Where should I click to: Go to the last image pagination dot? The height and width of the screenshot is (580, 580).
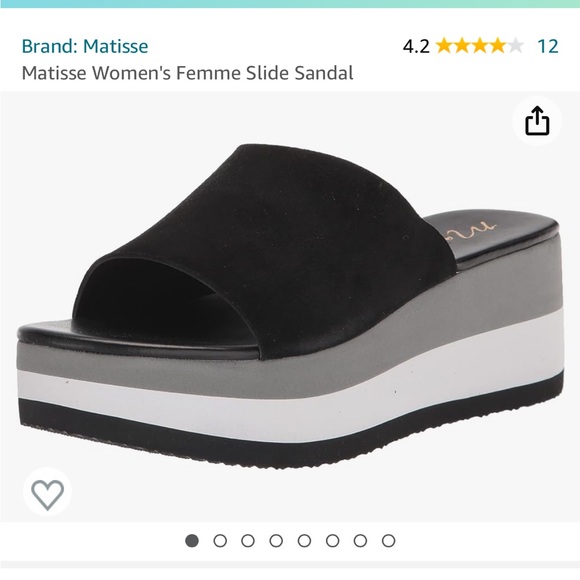tap(388, 541)
